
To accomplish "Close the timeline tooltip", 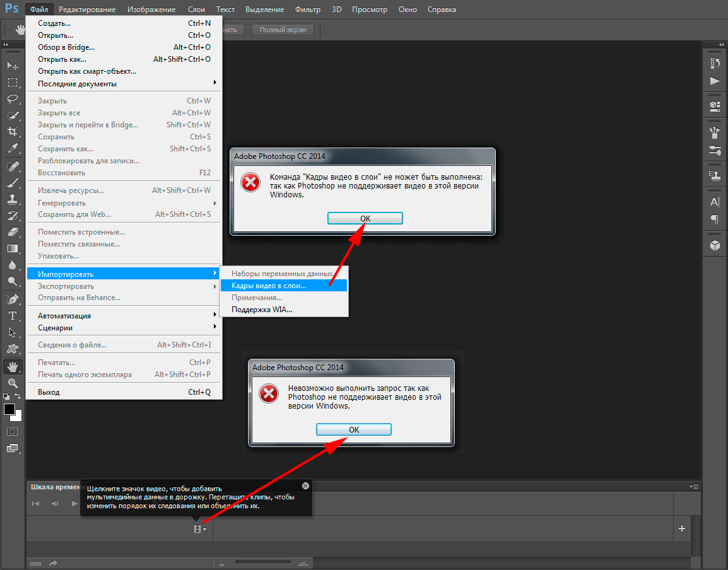I will click(305, 486).
